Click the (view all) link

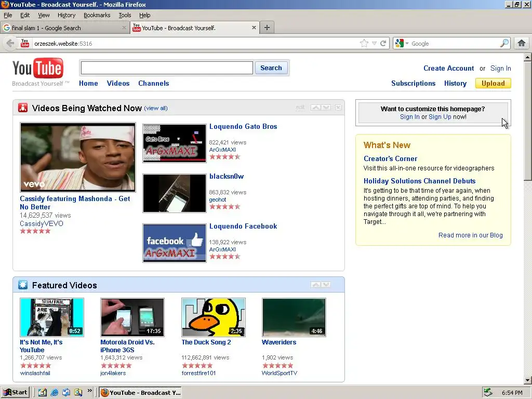[156, 108]
